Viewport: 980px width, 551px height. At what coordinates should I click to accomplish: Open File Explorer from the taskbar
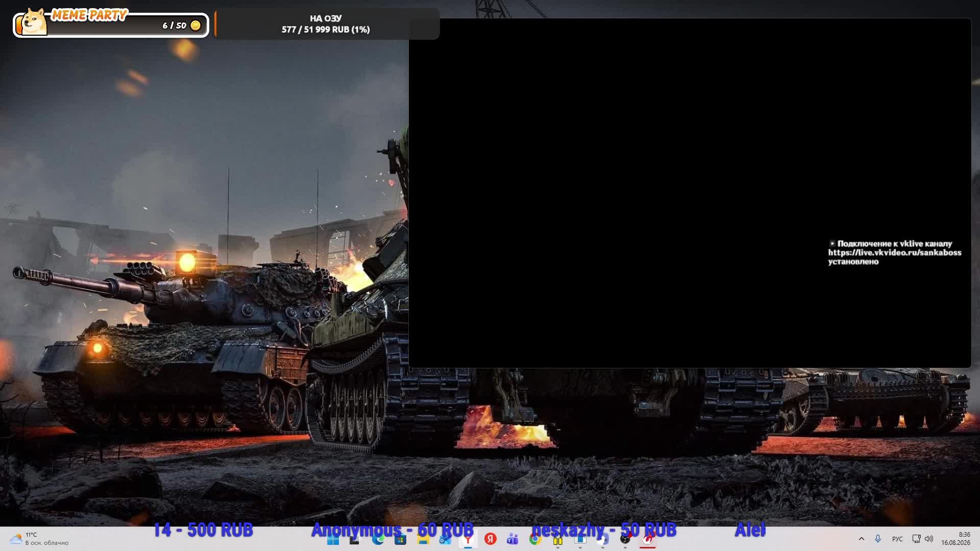[x=423, y=539]
